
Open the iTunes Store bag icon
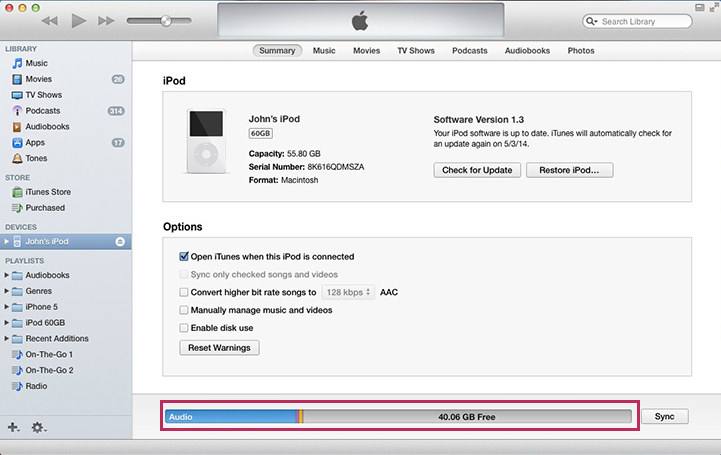pyautogui.click(x=17, y=192)
